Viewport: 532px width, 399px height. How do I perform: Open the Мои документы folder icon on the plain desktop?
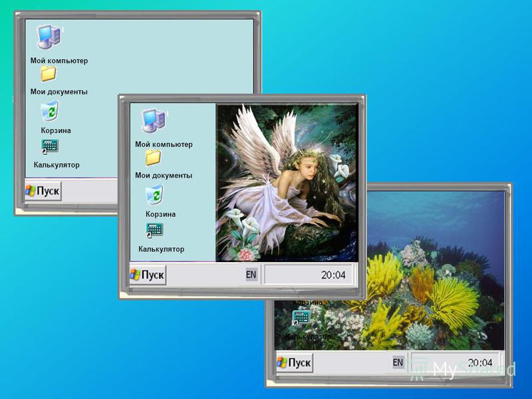click(x=48, y=74)
